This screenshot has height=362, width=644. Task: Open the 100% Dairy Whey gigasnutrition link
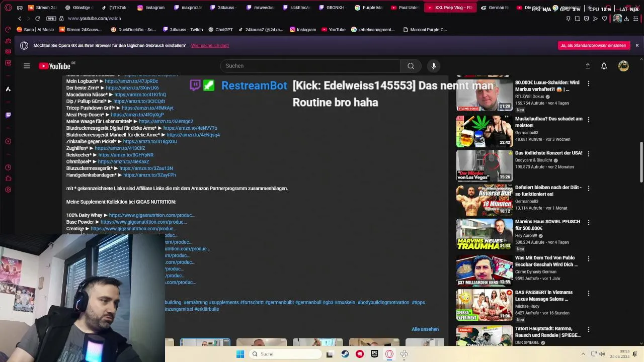[x=152, y=215]
